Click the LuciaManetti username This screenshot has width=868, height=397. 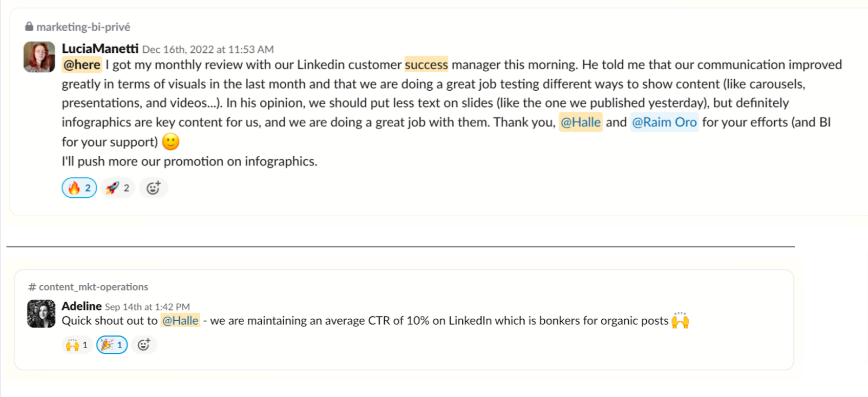(100, 49)
